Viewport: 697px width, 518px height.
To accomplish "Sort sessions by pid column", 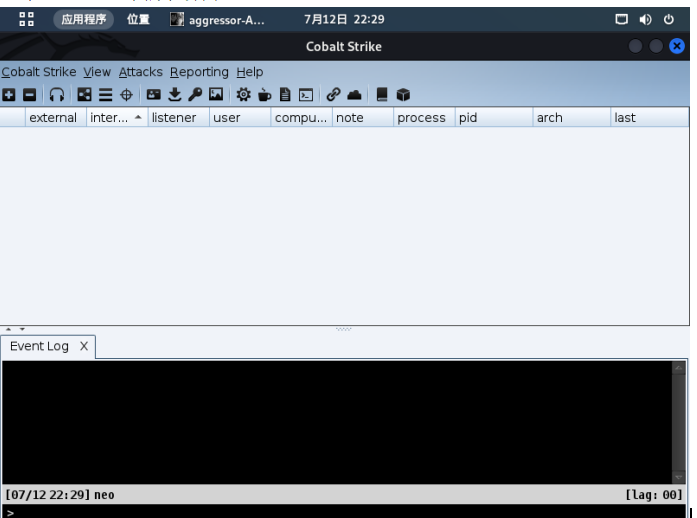I will coord(494,118).
